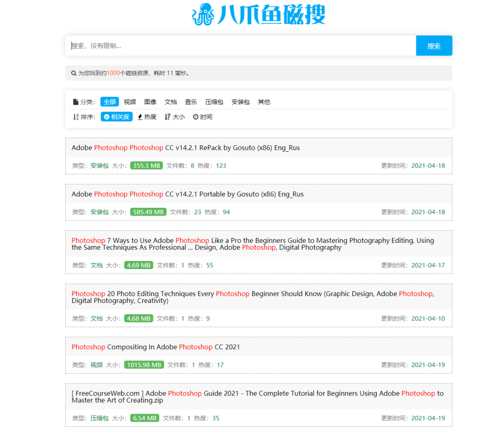504x430 pixels.
Task: Click the 热度 value 123
Action: 221,166
